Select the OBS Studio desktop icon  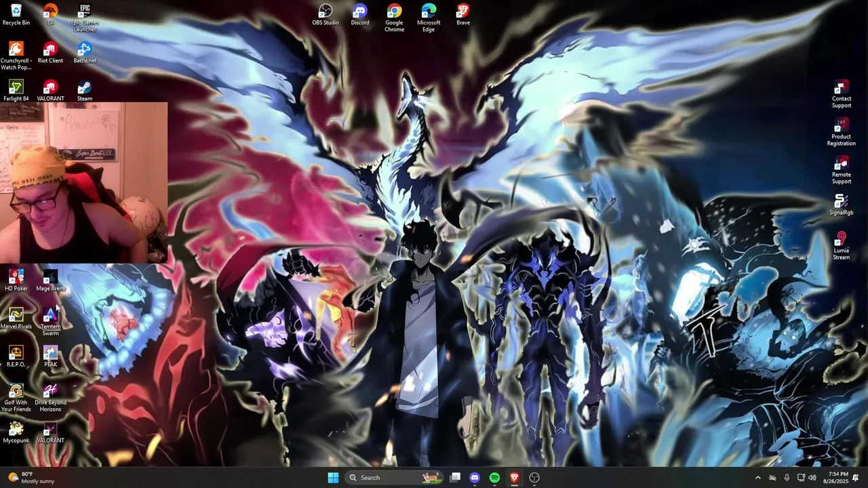click(x=325, y=14)
